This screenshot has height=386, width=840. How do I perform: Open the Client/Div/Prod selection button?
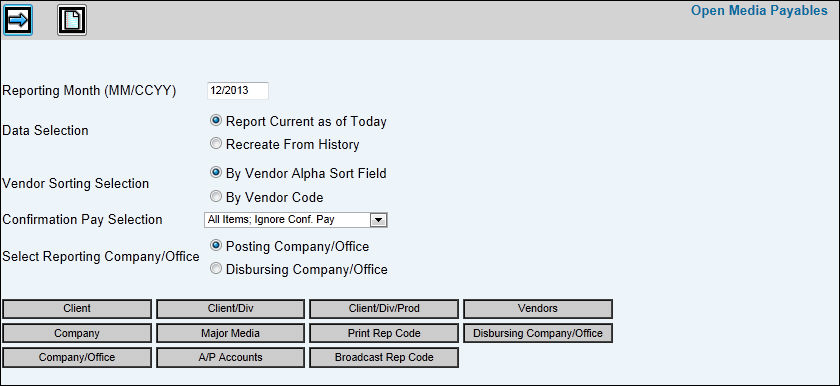point(384,309)
